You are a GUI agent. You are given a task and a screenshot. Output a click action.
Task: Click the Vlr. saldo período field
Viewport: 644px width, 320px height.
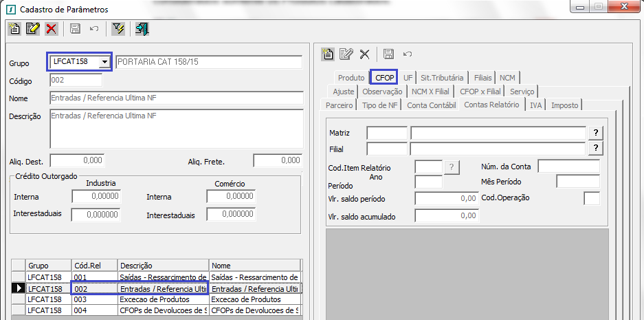[x=447, y=199]
